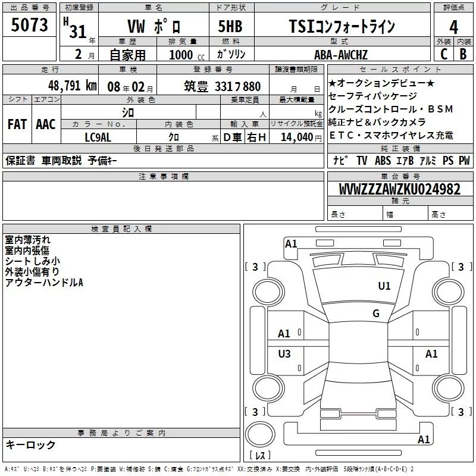This screenshot has height=476, width=476.
Task: Click the color number LC9AL cell
Action: point(98,137)
